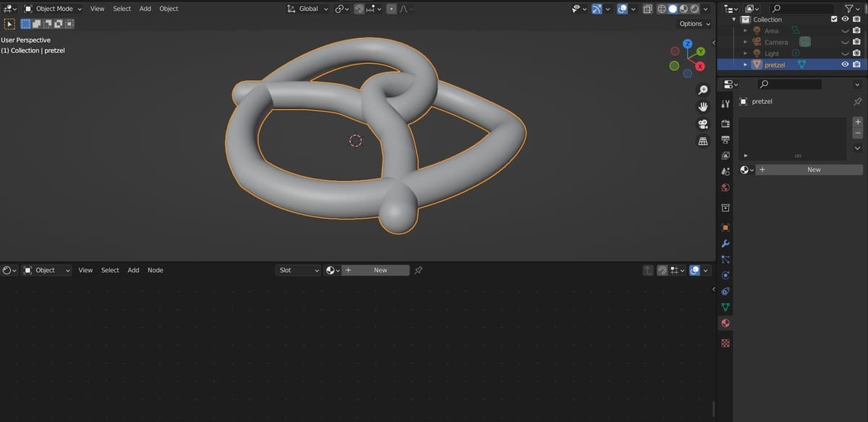Open the node editor Node menu
The image size is (868, 422).
pos(156,270)
